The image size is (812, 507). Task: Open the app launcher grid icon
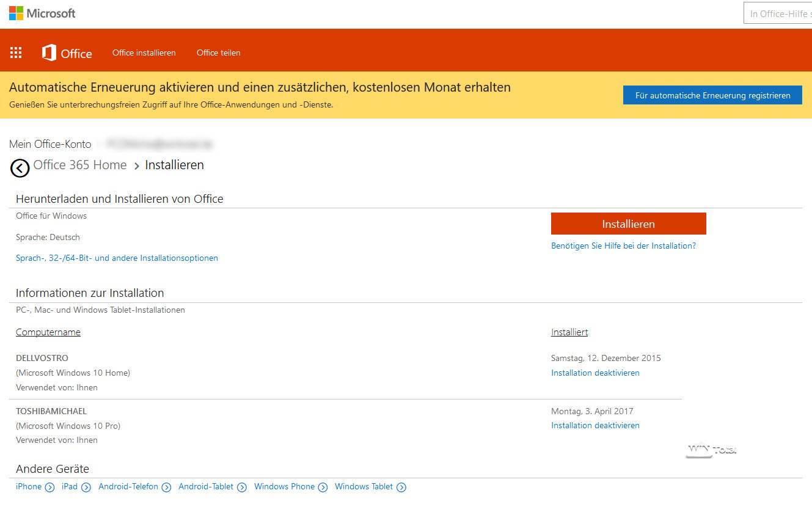[16, 53]
